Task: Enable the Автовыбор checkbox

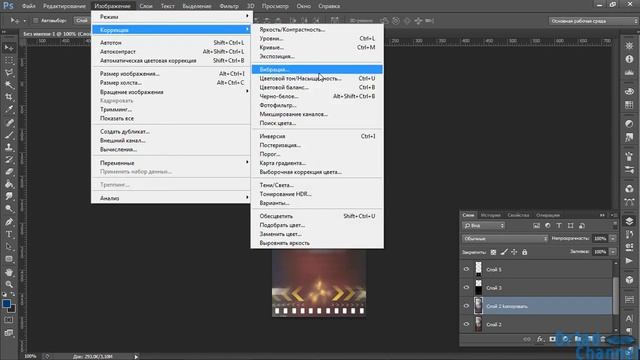Action: coord(36,20)
